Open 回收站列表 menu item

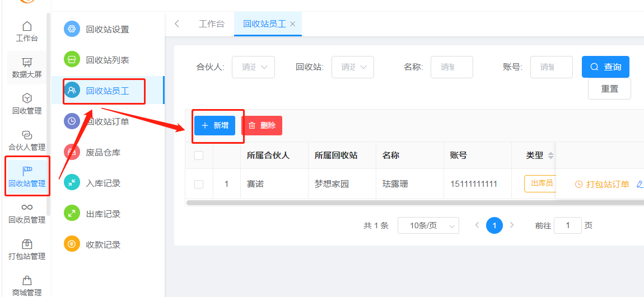108,60
